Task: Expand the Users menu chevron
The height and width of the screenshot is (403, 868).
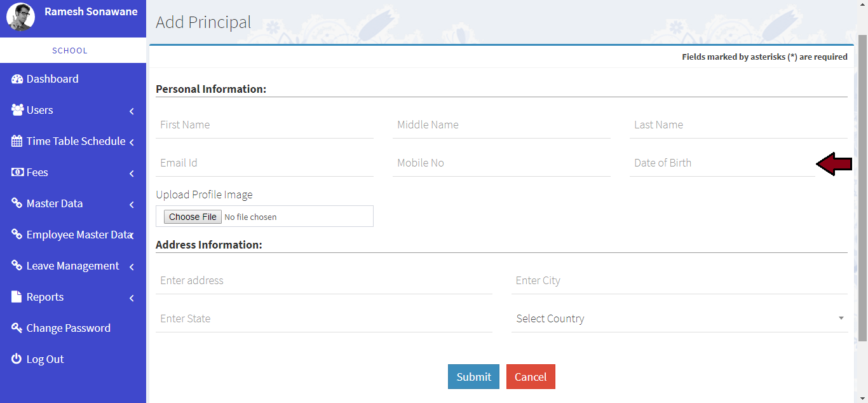Action: (x=132, y=111)
